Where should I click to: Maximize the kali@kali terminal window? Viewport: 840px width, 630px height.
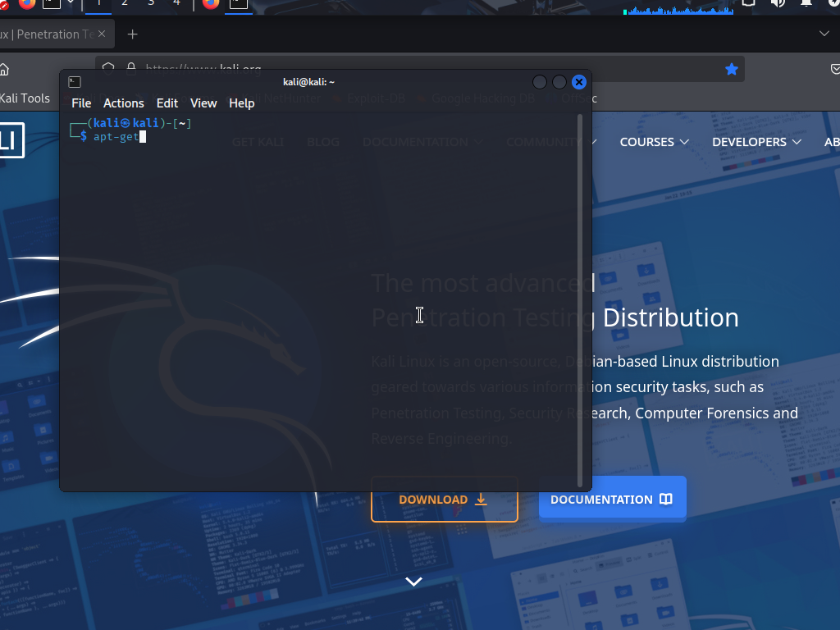click(559, 82)
